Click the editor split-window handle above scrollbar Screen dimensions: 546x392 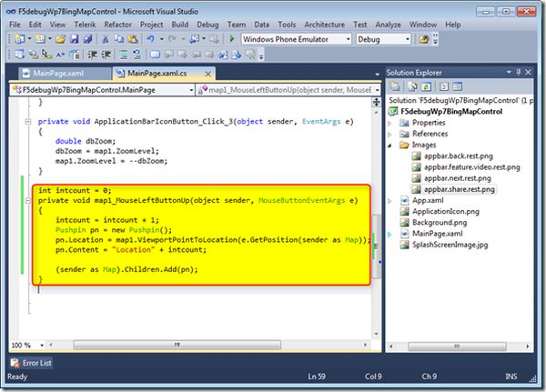tap(376, 102)
